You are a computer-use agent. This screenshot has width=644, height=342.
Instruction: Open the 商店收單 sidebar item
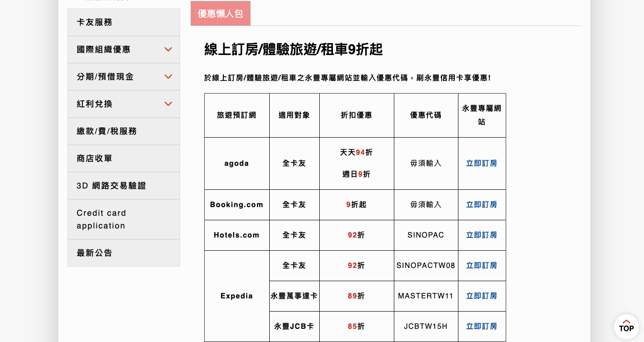(x=123, y=159)
